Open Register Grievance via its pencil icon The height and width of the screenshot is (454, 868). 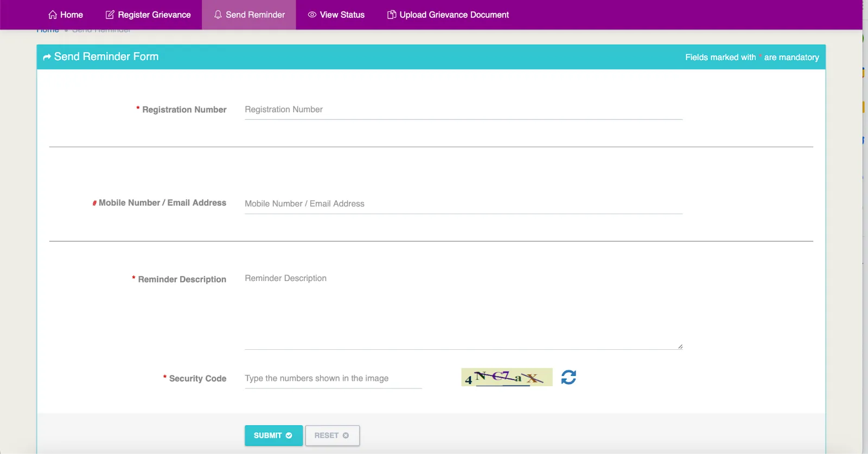click(110, 15)
